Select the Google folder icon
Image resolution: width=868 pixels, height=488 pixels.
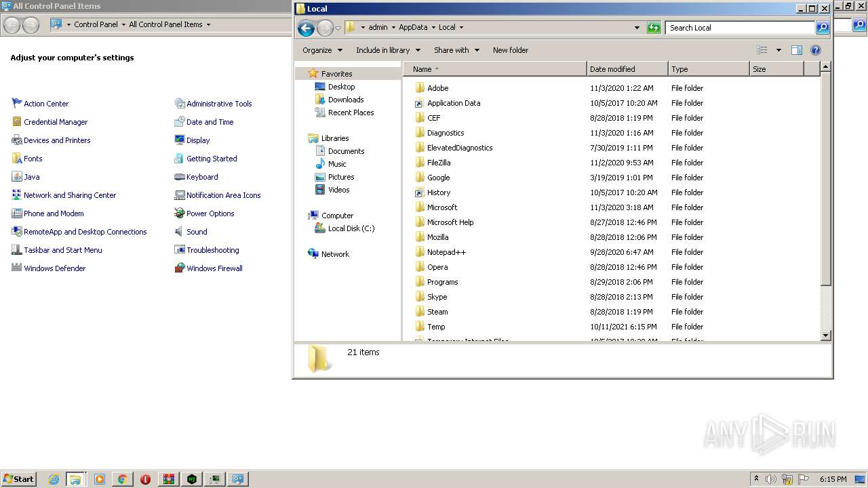pos(420,178)
